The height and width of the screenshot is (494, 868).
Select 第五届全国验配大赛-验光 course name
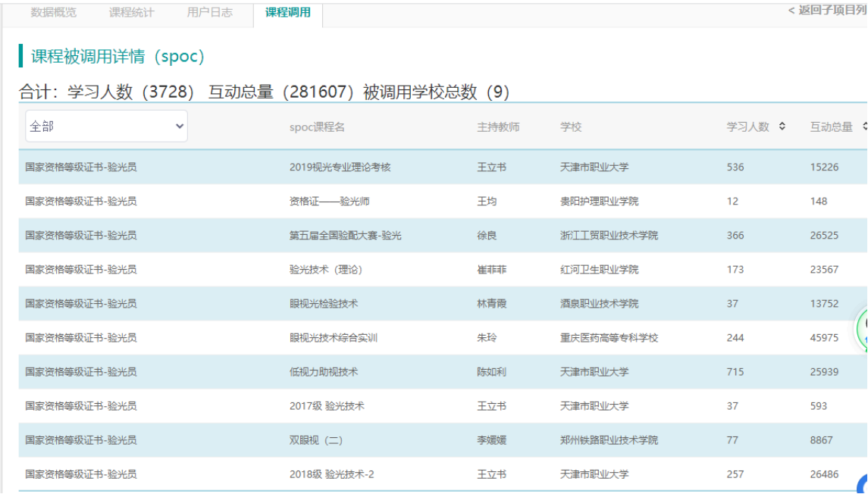tap(346, 236)
